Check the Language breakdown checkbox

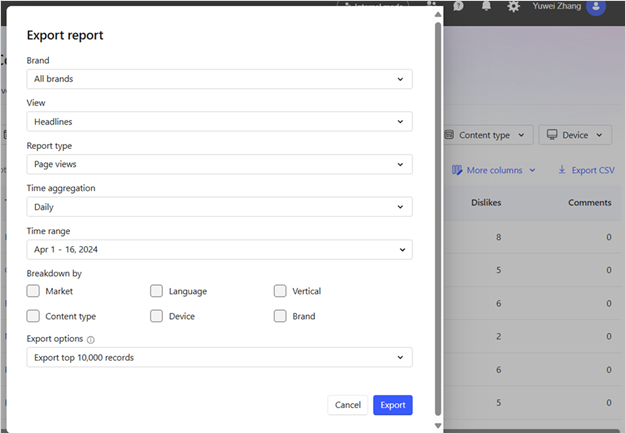(x=157, y=291)
